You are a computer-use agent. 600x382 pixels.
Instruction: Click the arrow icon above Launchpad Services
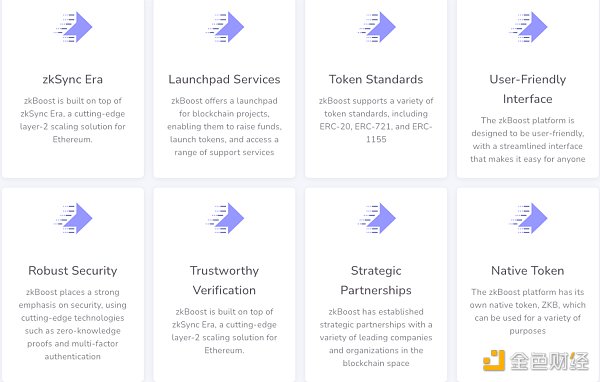(225, 27)
